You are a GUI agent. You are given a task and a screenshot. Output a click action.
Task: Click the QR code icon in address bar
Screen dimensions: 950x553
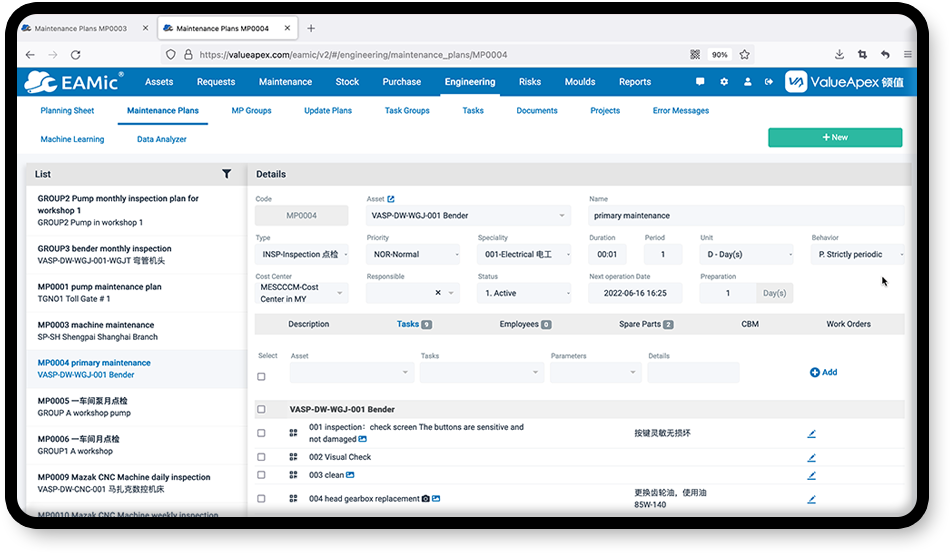695,55
